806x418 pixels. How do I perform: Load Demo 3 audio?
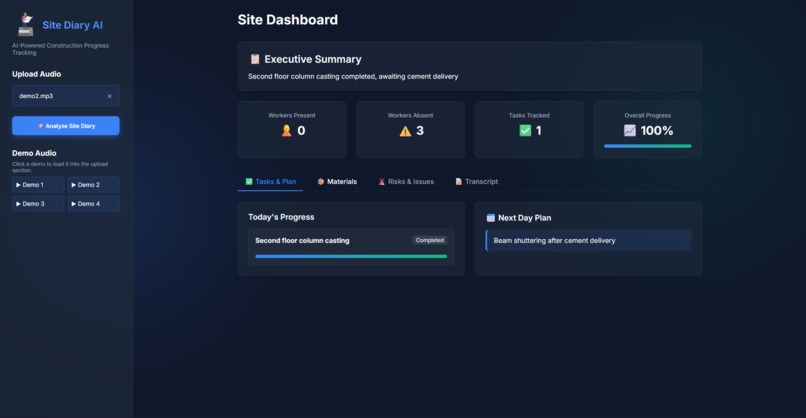[x=38, y=204]
